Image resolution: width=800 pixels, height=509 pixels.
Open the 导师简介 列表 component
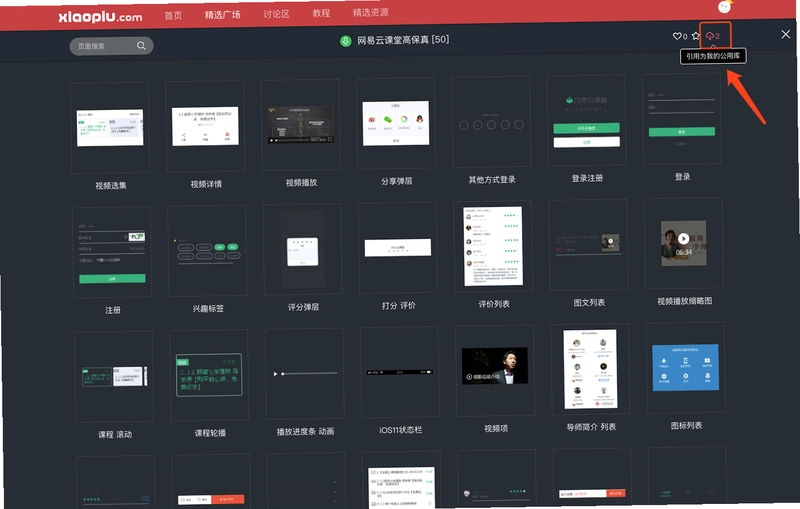tap(590, 369)
